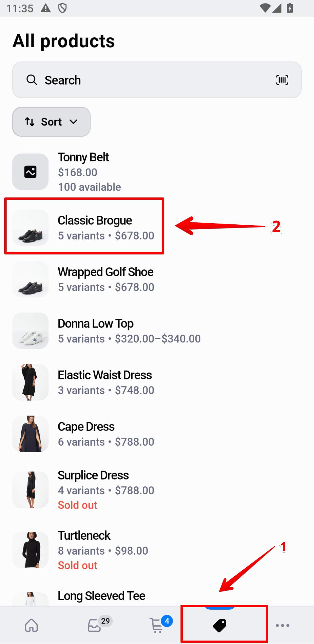The height and width of the screenshot is (644, 314).
Task: Open the inbox with 29 badge
Action: [95, 625]
